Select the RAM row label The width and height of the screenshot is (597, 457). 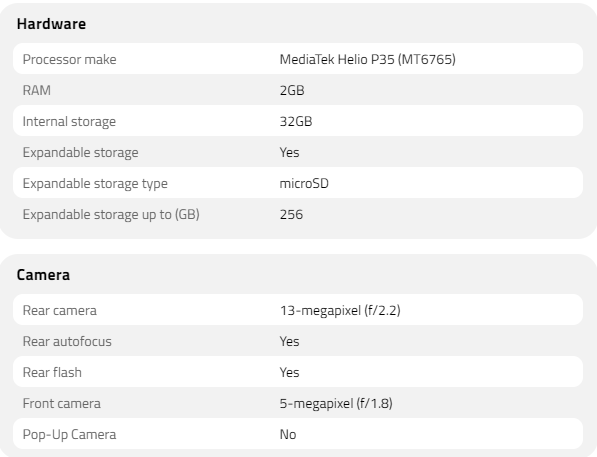(37, 90)
